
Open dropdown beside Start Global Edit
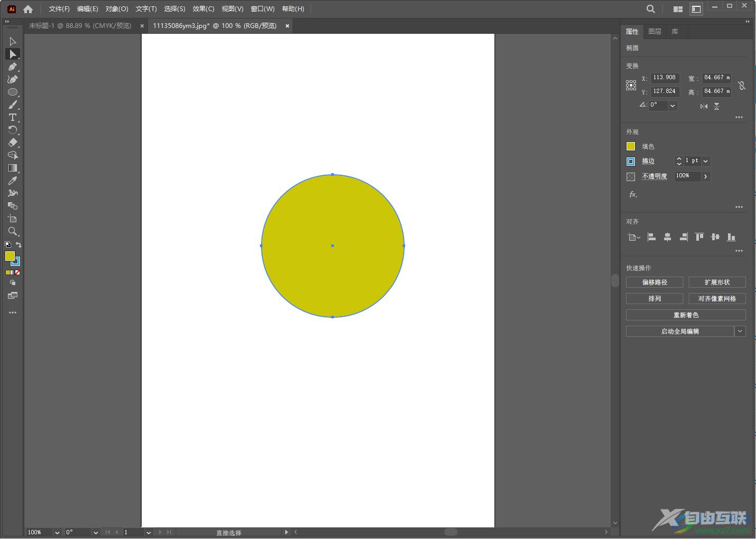[740, 331]
